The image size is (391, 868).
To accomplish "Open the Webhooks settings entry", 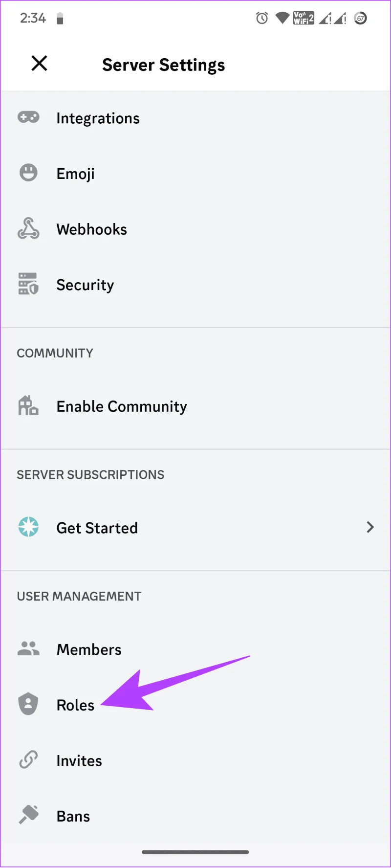I will point(195,229).
